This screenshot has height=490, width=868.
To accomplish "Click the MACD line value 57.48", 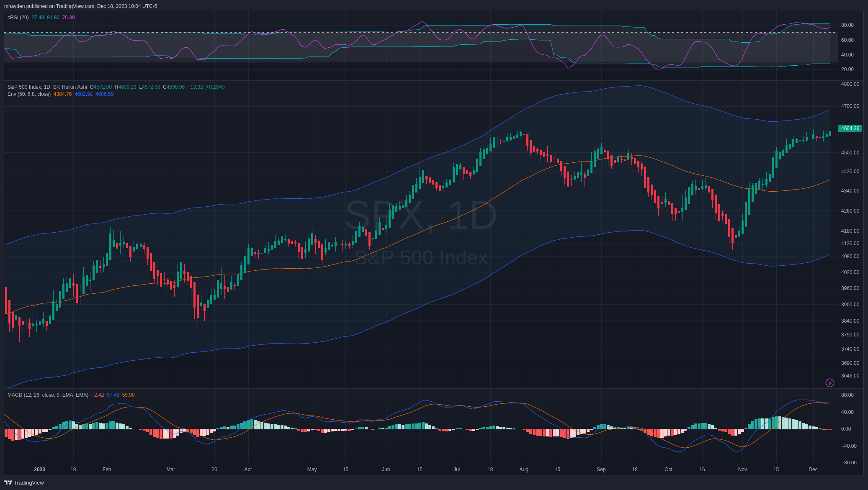I will [113, 395].
